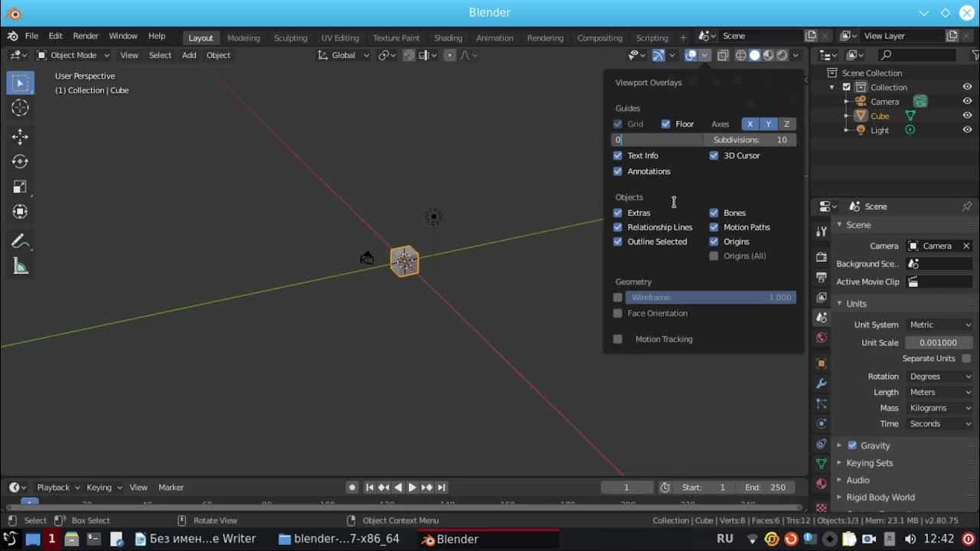Select the Measure tool
The height and width of the screenshot is (551, 980).
[20, 266]
